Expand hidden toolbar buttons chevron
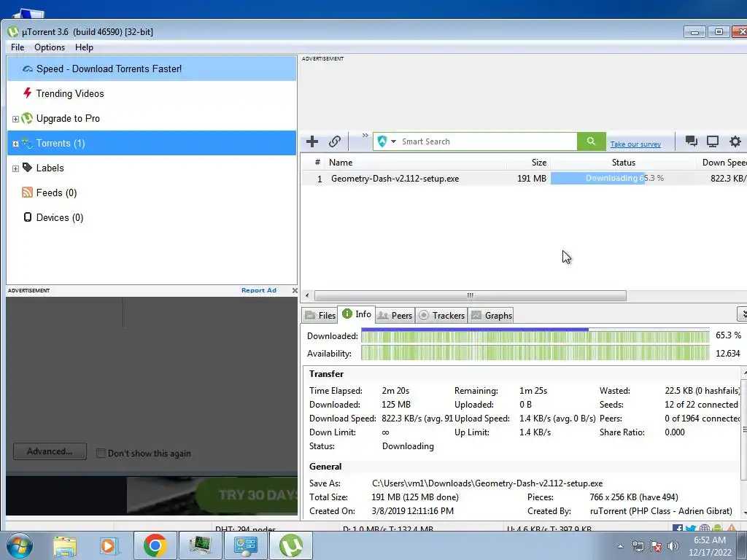 tap(365, 135)
